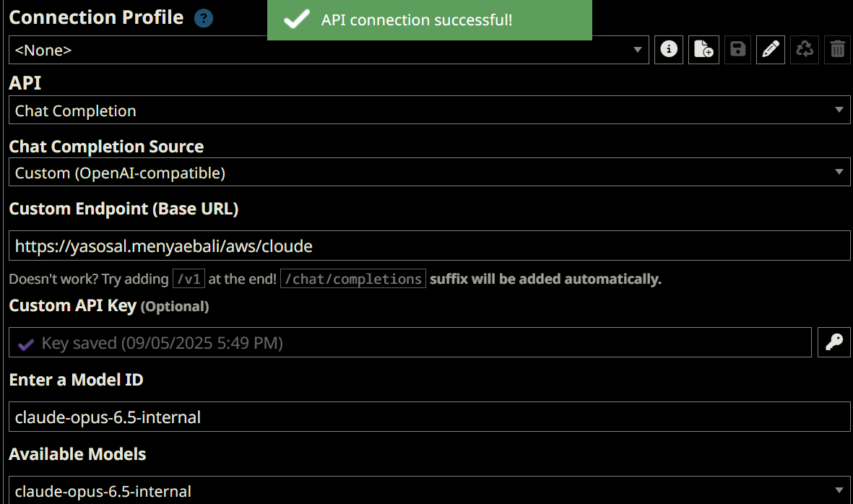Create a new connection profile icon

click(703, 50)
